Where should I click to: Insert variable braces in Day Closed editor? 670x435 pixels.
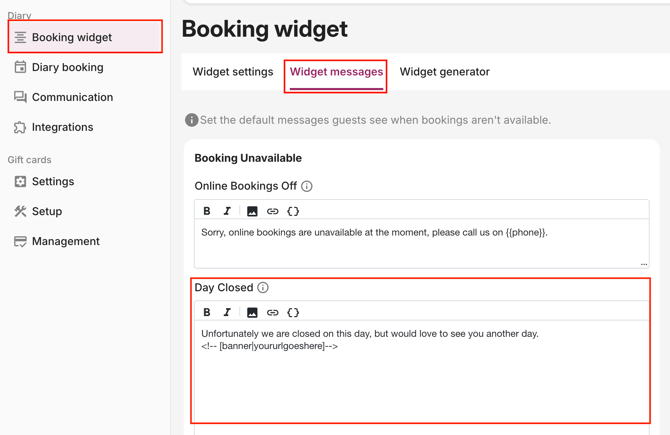click(x=293, y=312)
